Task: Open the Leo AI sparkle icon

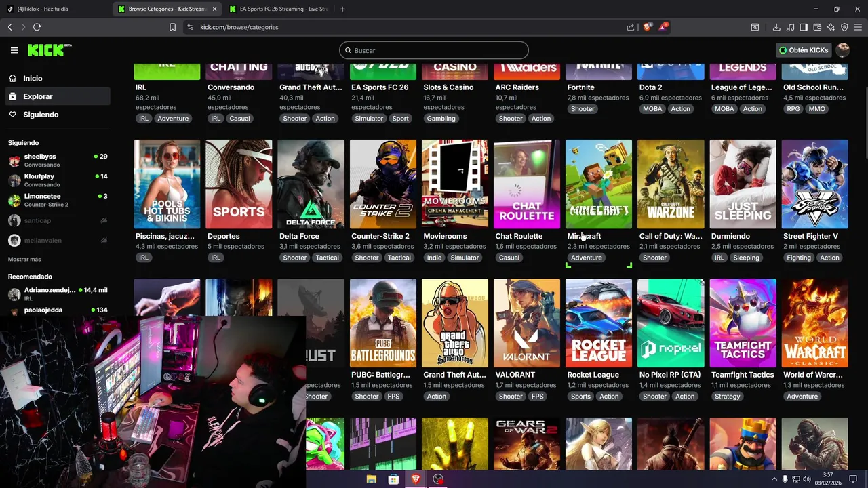Action: tap(831, 27)
